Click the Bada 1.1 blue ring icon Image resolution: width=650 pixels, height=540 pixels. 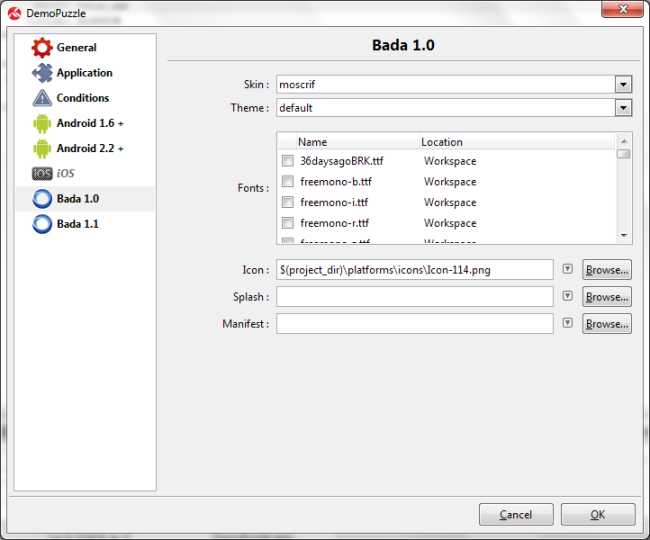pyautogui.click(x=42, y=224)
